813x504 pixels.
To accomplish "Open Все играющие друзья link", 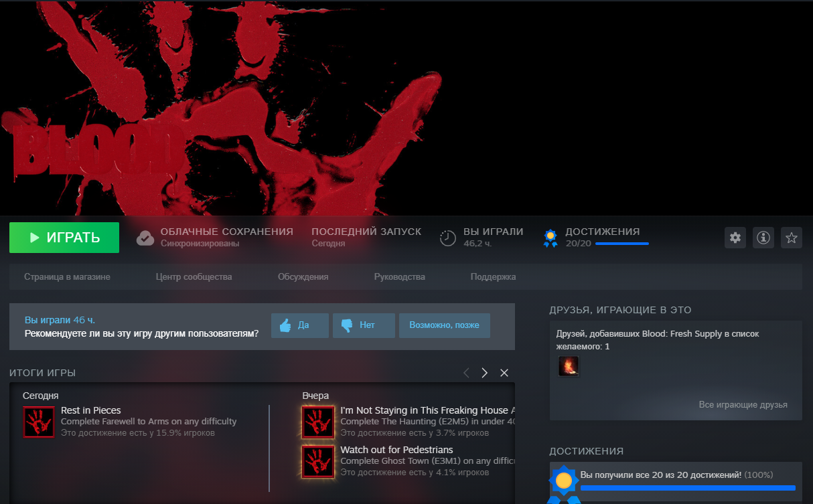I will click(x=743, y=405).
